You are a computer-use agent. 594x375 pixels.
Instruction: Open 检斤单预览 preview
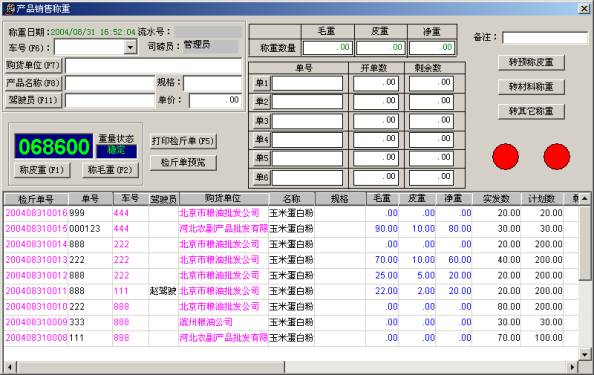tap(183, 162)
